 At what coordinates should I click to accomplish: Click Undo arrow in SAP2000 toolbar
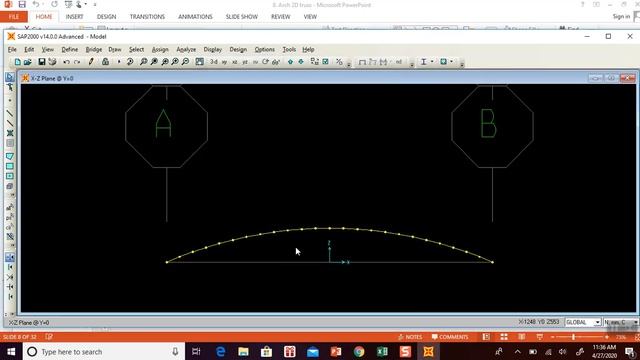pos(66,62)
